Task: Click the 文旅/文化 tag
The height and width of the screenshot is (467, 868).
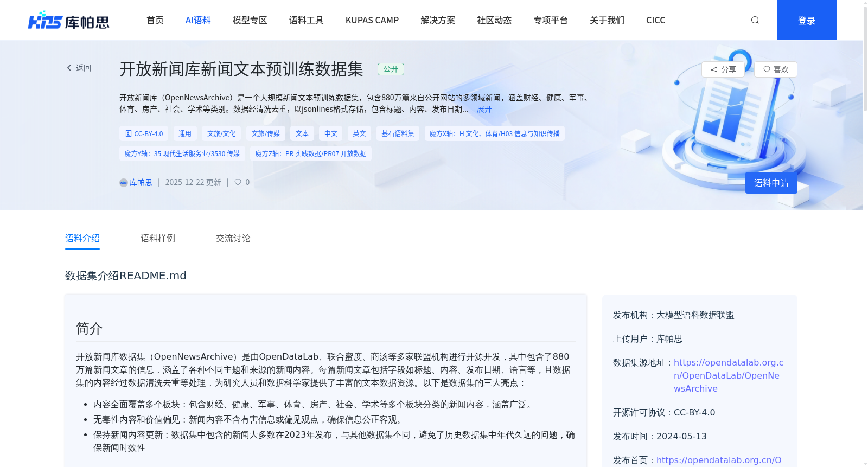Action: (221, 133)
